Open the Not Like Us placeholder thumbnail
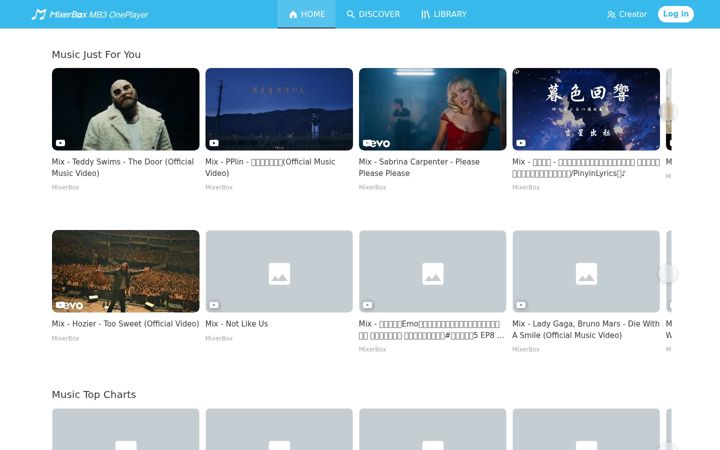This screenshot has width=720, height=450. pyautogui.click(x=279, y=271)
